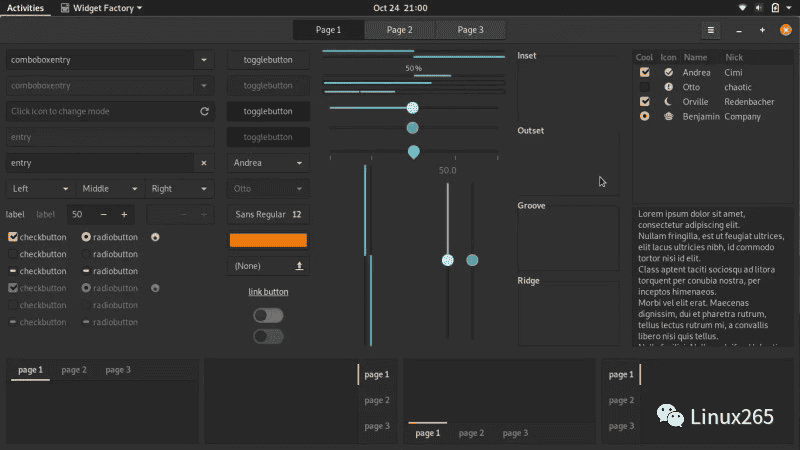Click the vertical slider's textured handle

(447, 260)
